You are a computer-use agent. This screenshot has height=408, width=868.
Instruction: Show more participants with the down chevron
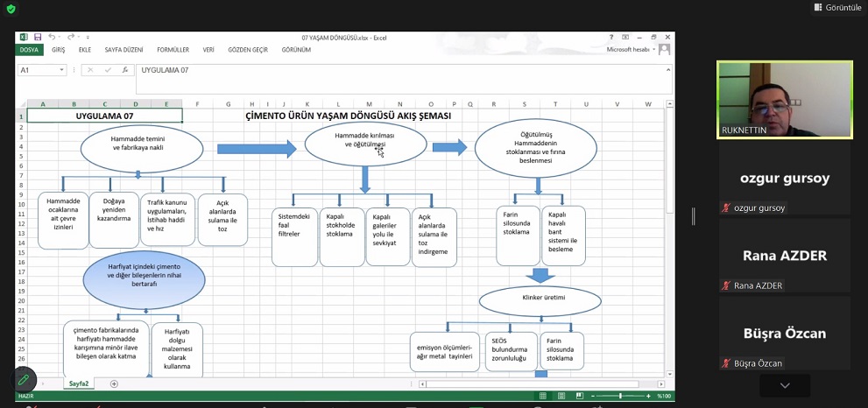(784, 385)
